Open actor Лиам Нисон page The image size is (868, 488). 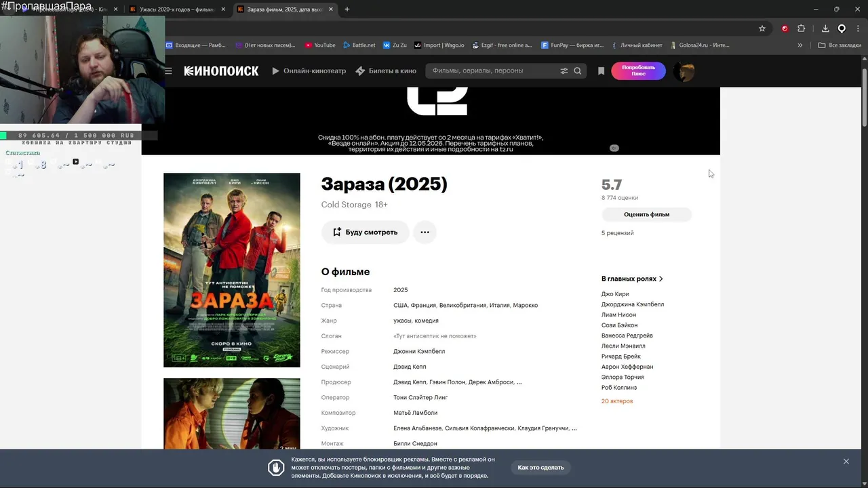(x=618, y=314)
